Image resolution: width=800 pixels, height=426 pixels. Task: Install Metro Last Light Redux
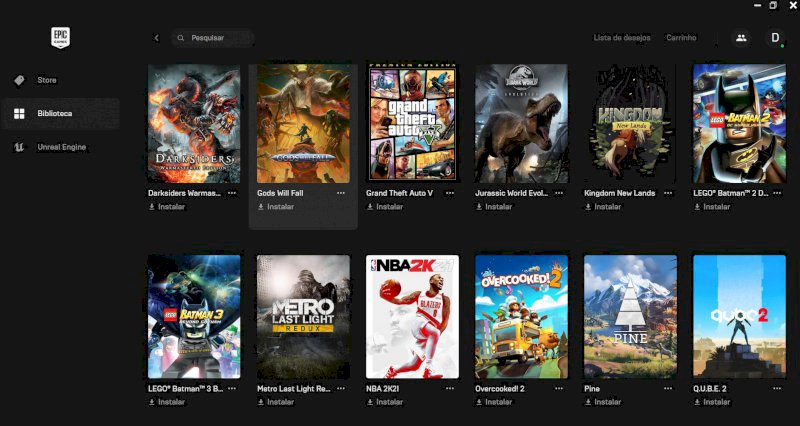click(276, 402)
